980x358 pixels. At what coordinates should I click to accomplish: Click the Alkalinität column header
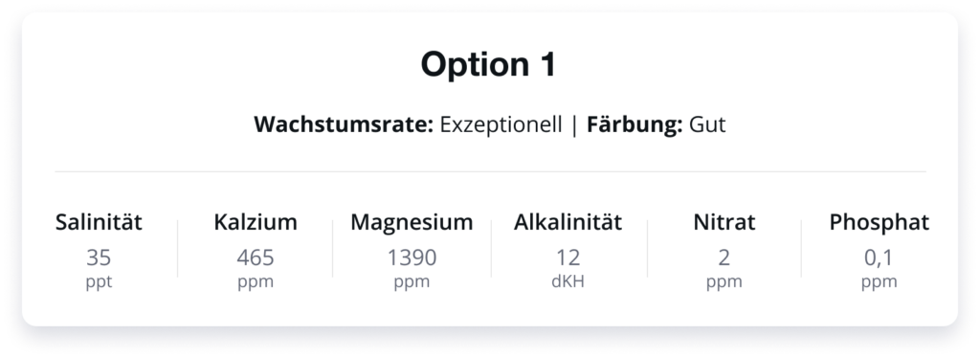[x=568, y=222]
